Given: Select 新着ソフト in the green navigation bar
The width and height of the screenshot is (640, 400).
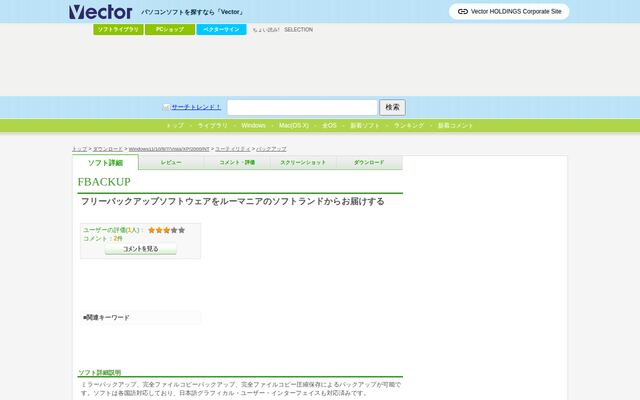Looking at the screenshot, I should click(365, 125).
